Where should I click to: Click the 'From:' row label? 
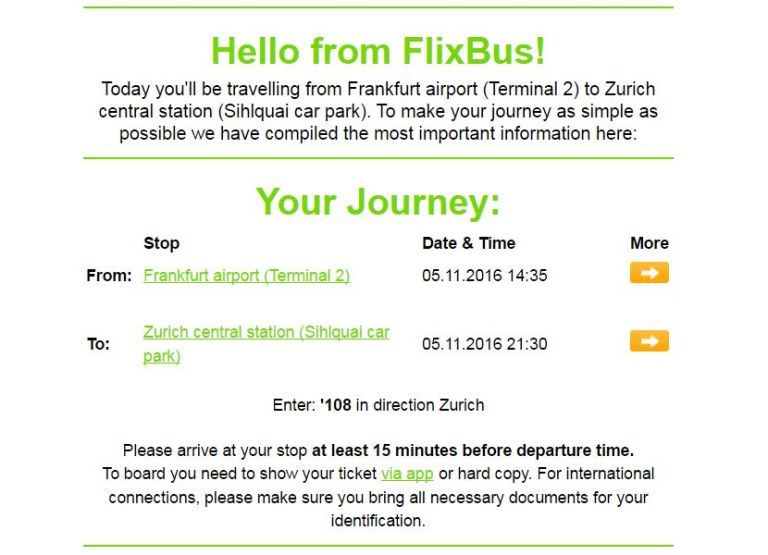tap(109, 276)
